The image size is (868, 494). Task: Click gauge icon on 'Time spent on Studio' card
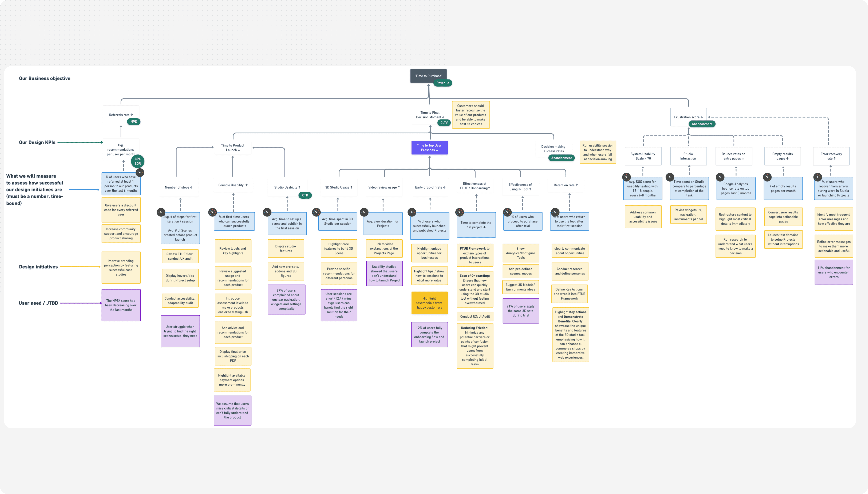coord(670,177)
